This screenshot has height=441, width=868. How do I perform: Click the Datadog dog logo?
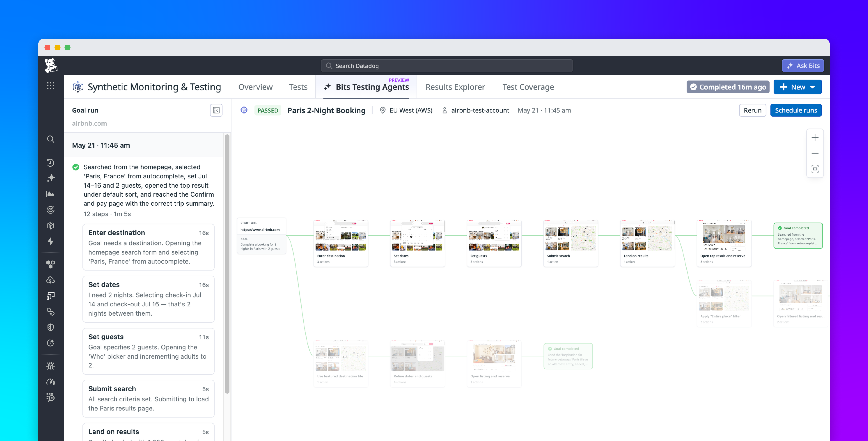[51, 65]
